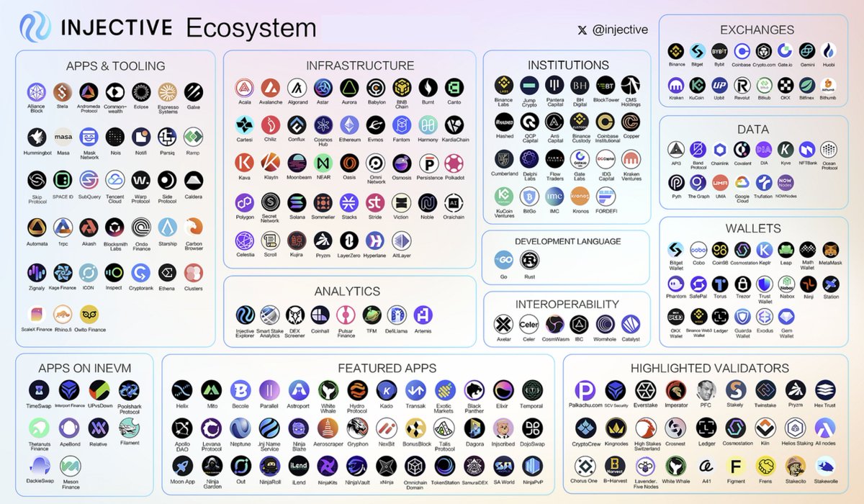864x504 pixels.
Task: Open the DefiLlama icon in Analytics
Action: [x=397, y=314]
